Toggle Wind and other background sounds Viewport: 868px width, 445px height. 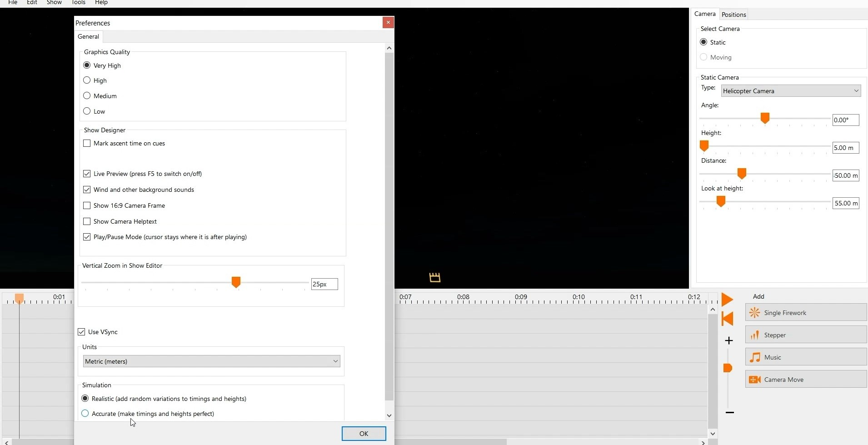point(87,190)
